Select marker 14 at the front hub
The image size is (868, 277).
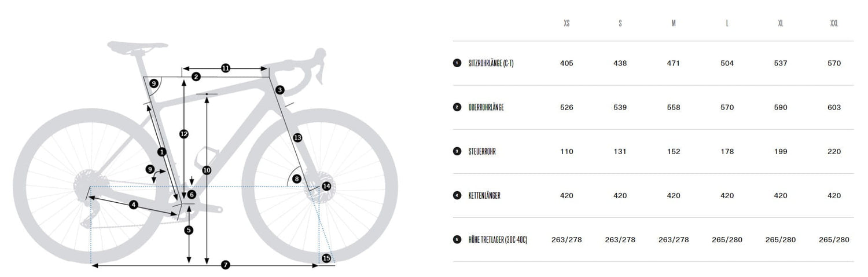[326, 186]
